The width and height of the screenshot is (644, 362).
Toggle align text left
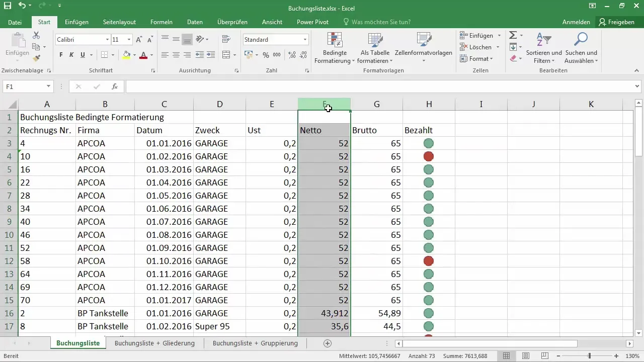tap(165, 55)
